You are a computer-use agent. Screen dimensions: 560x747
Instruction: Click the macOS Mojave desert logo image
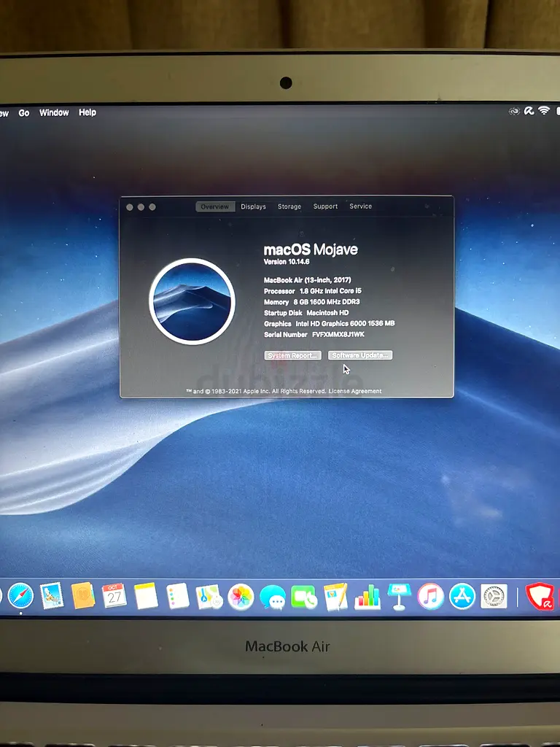pyautogui.click(x=192, y=301)
